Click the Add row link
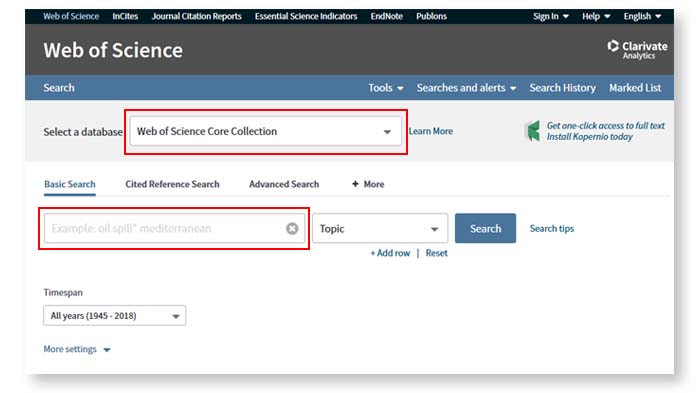700x393 pixels. [x=390, y=253]
